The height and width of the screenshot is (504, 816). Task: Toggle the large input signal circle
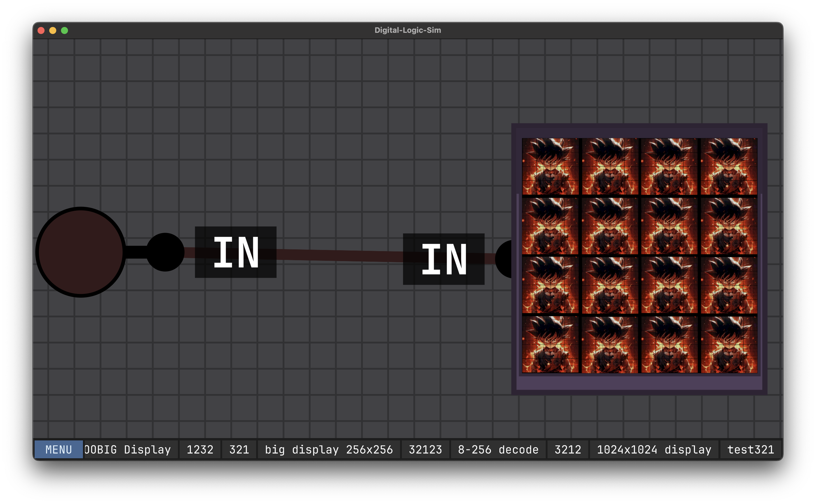pyautogui.click(x=81, y=252)
